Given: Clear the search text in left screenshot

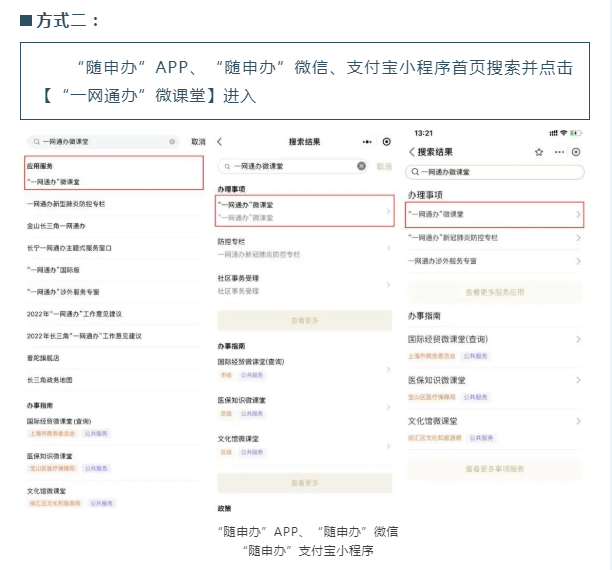Looking at the screenshot, I should pos(172,142).
